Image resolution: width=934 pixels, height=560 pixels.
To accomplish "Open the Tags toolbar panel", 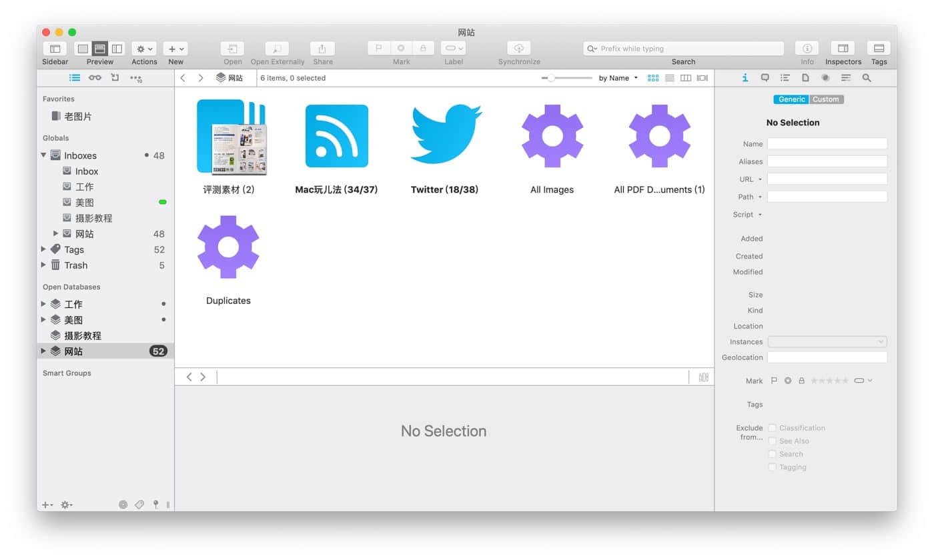I will click(879, 49).
